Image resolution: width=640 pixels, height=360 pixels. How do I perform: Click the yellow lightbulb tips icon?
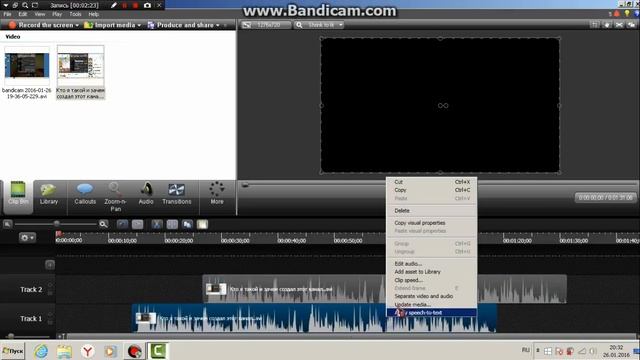point(627,14)
